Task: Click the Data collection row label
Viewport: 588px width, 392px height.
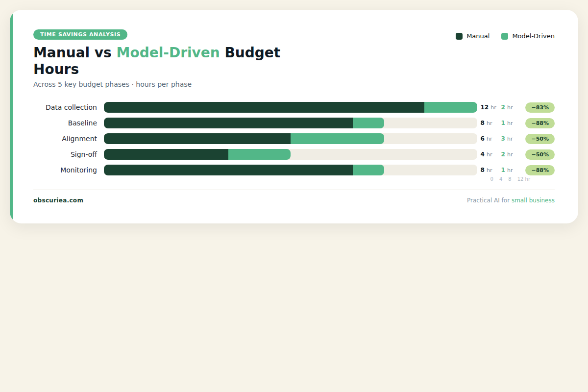Action: pos(71,107)
